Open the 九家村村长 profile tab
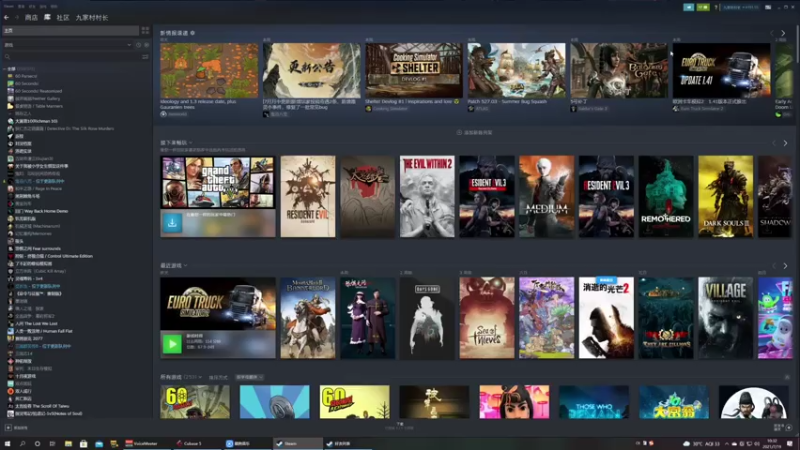 coord(92,17)
